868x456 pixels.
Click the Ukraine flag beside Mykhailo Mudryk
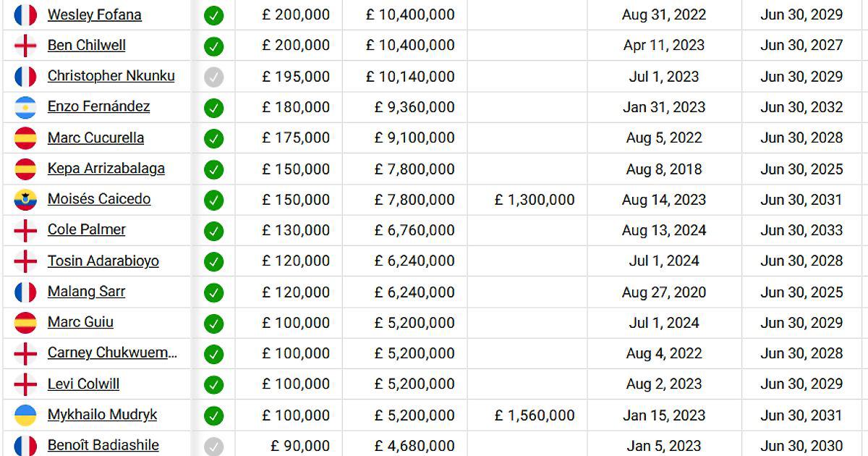(x=25, y=415)
